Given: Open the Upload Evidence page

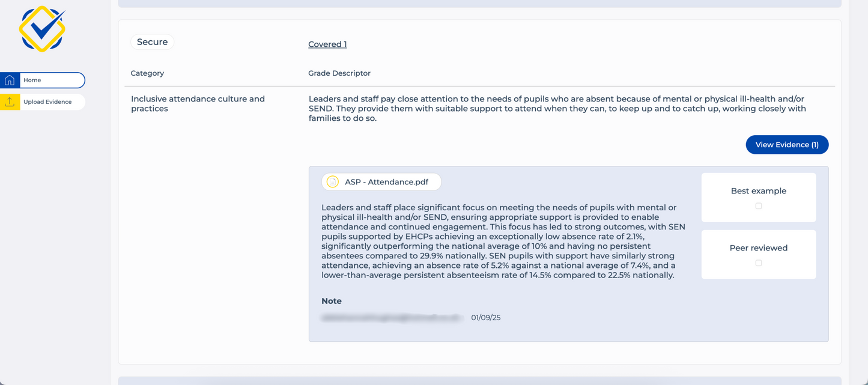Looking at the screenshot, I should click(x=45, y=102).
